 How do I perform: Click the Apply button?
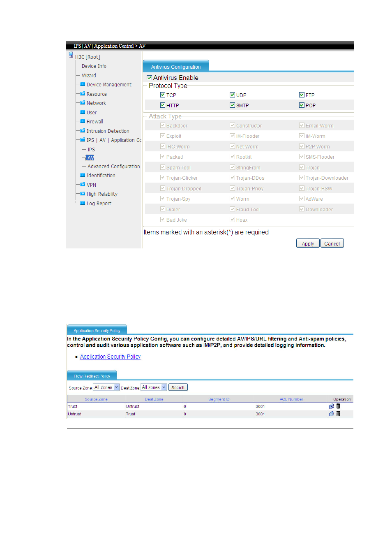pyautogui.click(x=308, y=243)
